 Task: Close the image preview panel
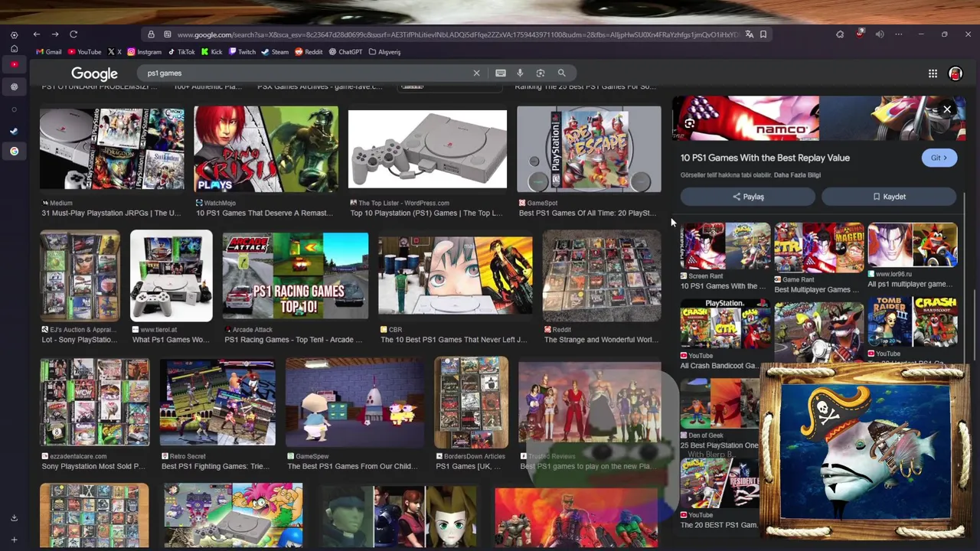tap(947, 109)
